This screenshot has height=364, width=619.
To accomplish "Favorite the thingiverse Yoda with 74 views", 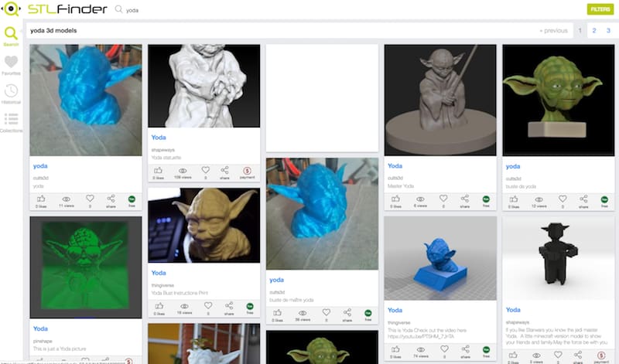I will (x=444, y=351).
